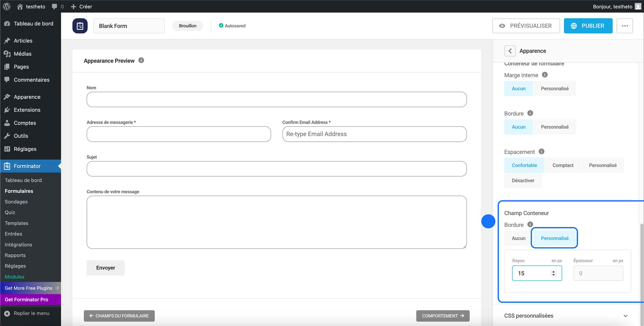
Task: Click the Forminator clipboard logo icon
Action: pyautogui.click(x=80, y=26)
